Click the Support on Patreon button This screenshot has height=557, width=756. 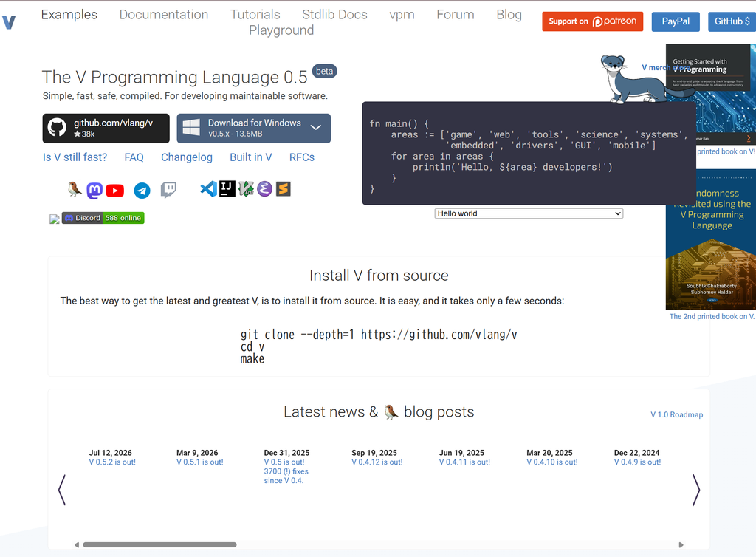click(x=593, y=21)
